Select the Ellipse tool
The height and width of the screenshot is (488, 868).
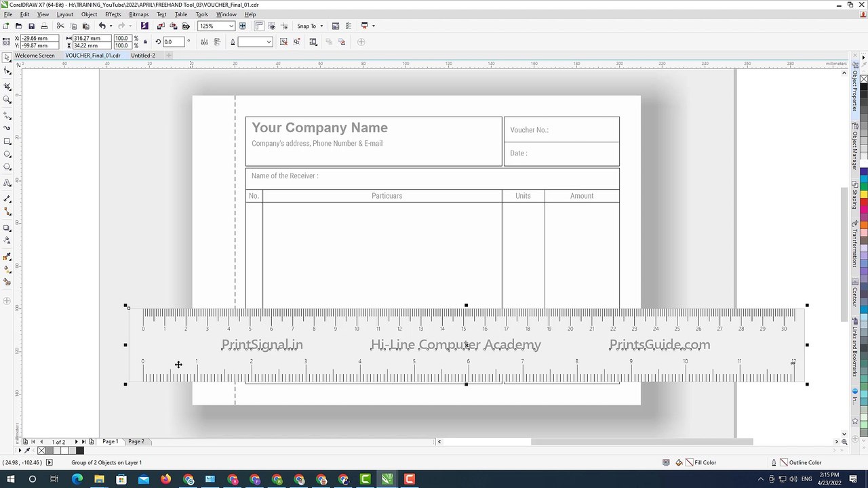click(x=7, y=154)
